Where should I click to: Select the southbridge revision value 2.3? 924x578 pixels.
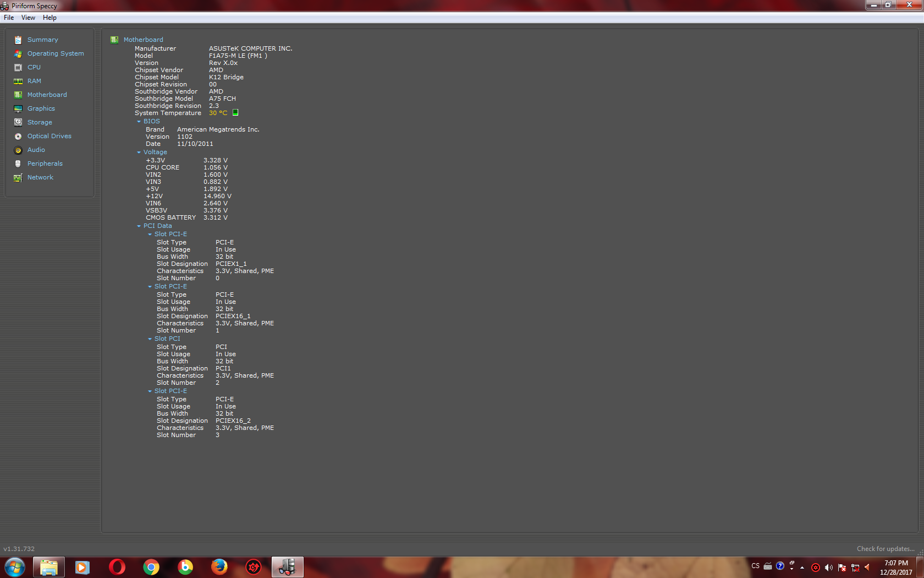pos(214,106)
